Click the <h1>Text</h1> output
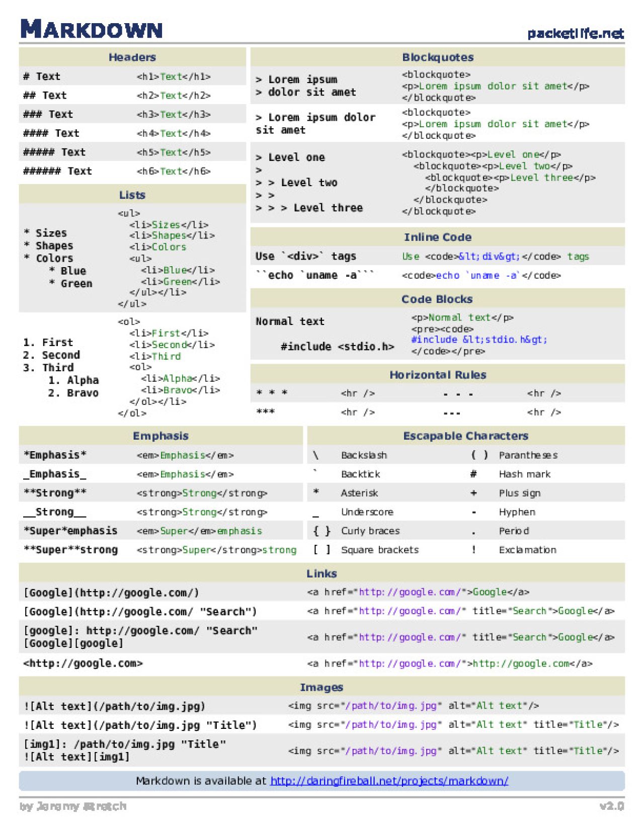The width and height of the screenshot is (644, 833). pos(174,76)
